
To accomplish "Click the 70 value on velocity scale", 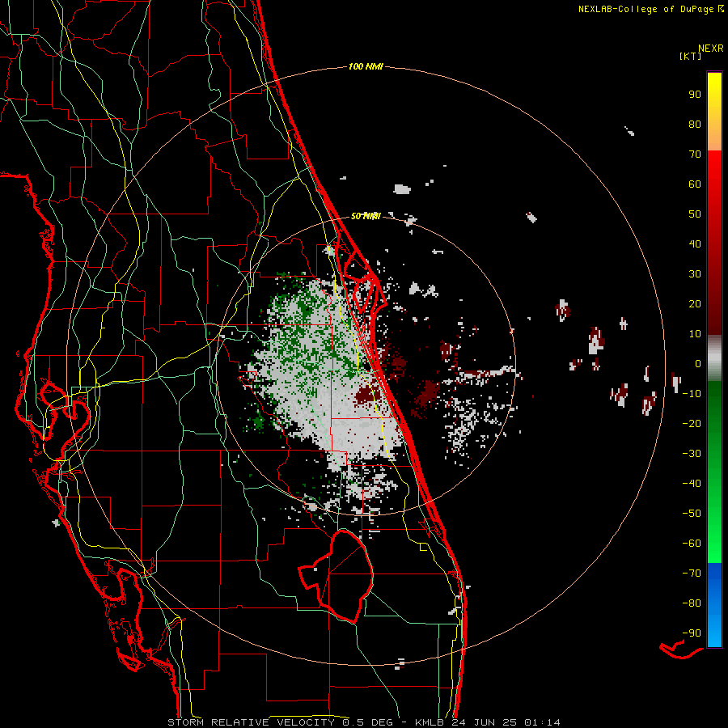I will [x=695, y=154].
